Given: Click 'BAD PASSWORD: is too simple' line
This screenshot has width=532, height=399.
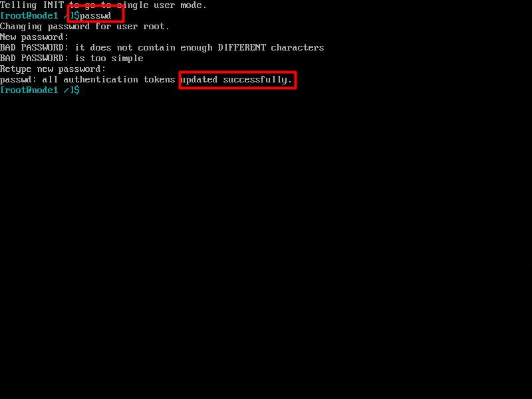Looking at the screenshot, I should click(x=72, y=59).
